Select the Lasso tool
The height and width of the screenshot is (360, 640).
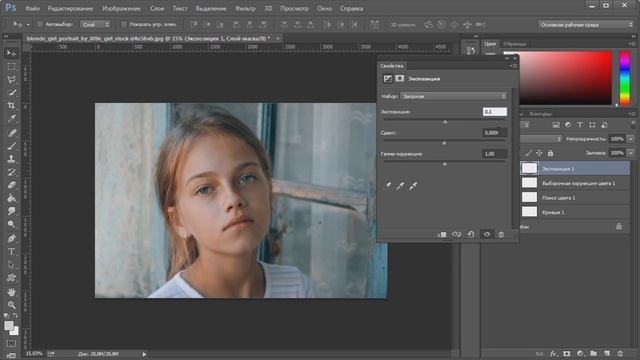pos(11,80)
